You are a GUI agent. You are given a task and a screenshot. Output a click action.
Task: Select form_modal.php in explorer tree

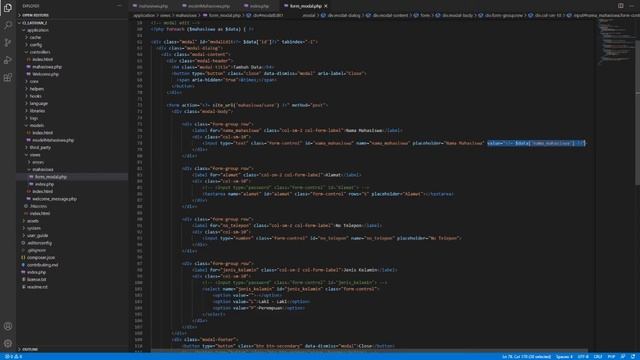[x=51, y=177]
